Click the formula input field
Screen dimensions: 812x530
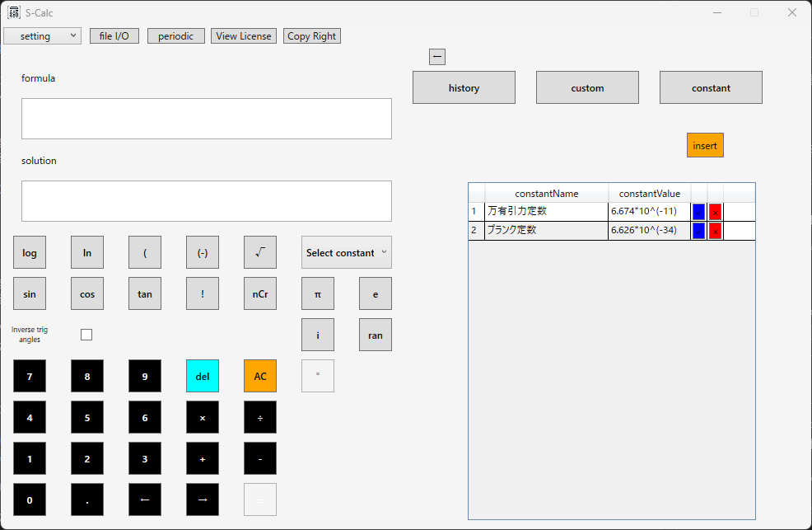[207, 119]
